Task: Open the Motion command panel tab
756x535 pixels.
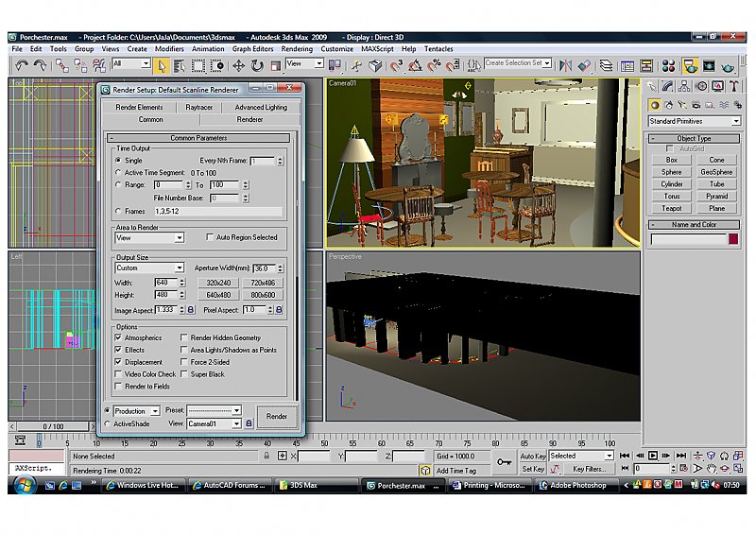Action: point(701,86)
